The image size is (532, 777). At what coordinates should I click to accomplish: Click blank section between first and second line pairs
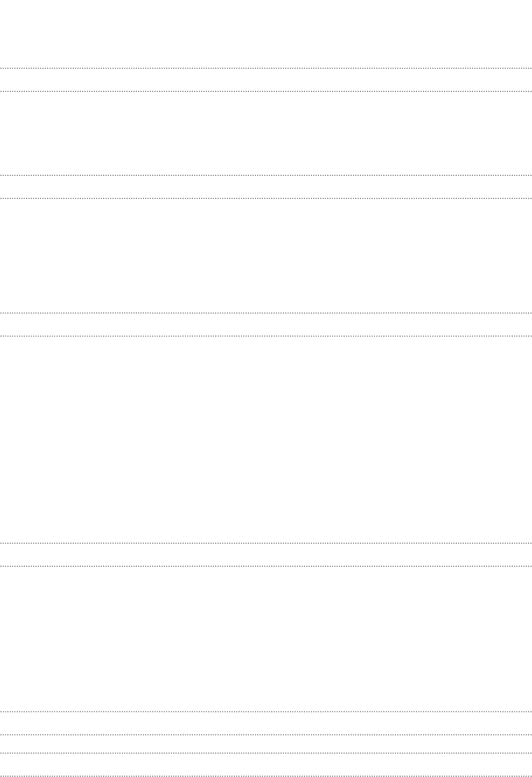266,133
